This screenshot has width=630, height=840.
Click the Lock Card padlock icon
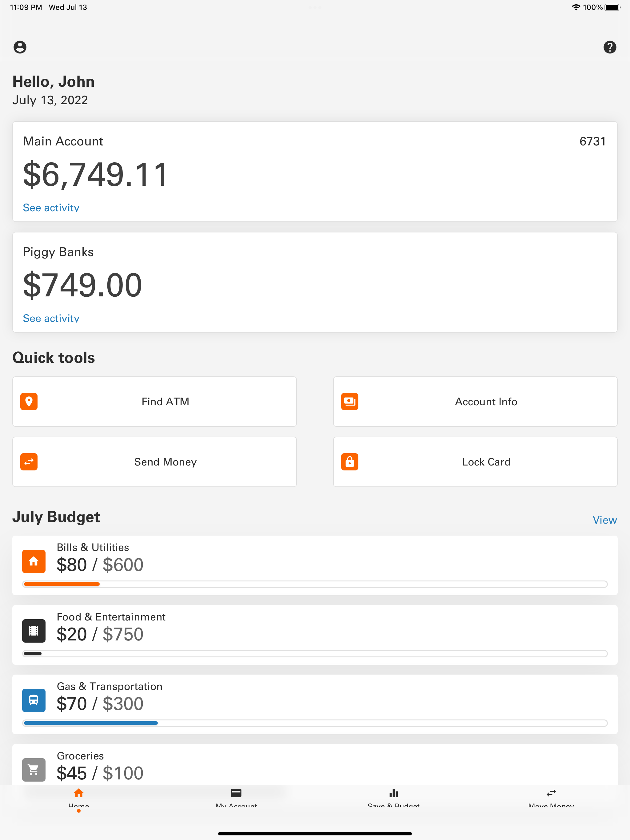coord(349,462)
